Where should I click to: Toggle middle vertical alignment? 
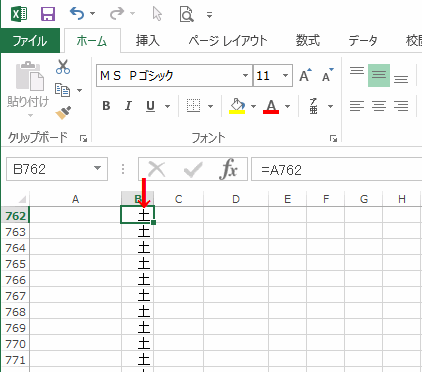(379, 75)
